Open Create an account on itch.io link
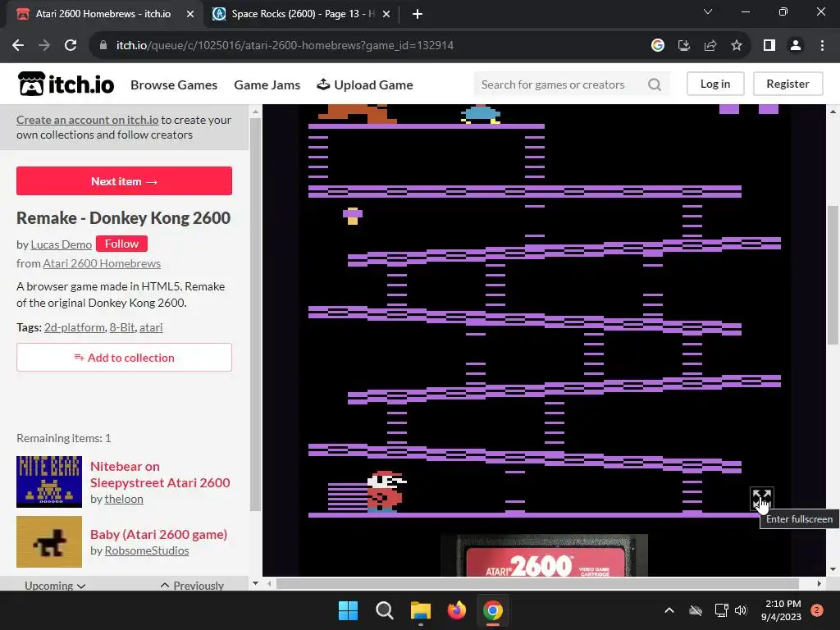The height and width of the screenshot is (630, 840). pos(87,120)
